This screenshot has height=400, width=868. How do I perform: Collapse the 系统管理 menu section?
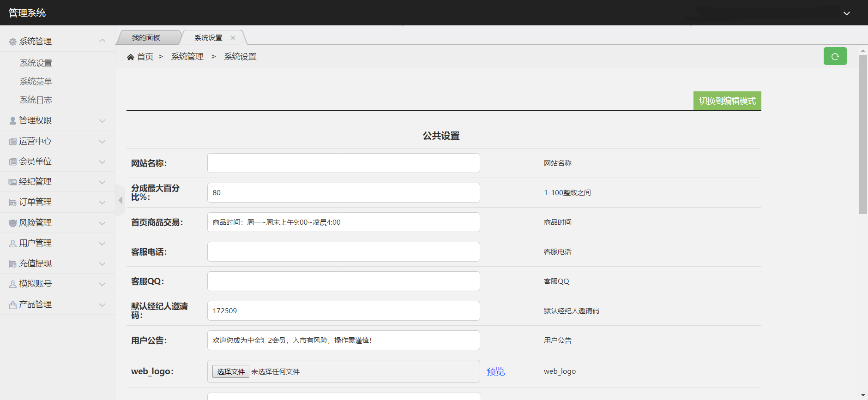click(x=102, y=41)
